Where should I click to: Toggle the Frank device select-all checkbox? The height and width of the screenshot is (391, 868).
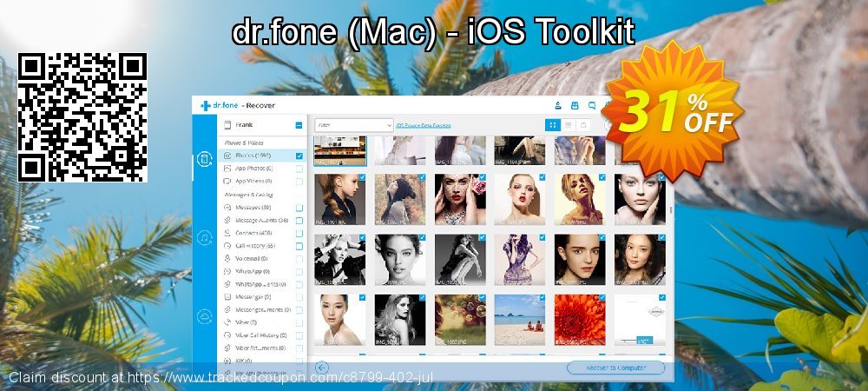(x=299, y=125)
